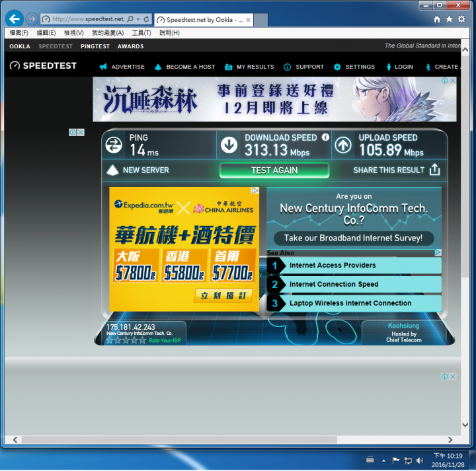476x471 pixels.
Task: Open a new blank browser tab
Action: (x=260, y=20)
